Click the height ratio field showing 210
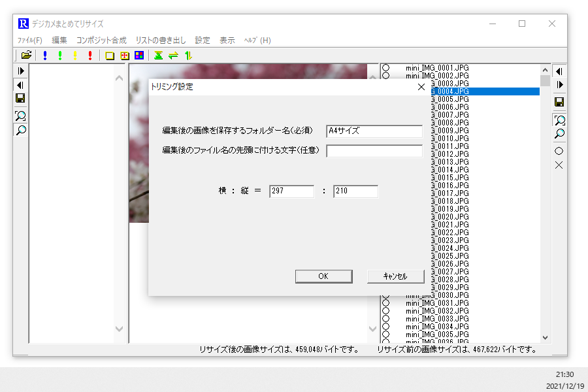Screen dimensions: 588x392 click(x=355, y=191)
